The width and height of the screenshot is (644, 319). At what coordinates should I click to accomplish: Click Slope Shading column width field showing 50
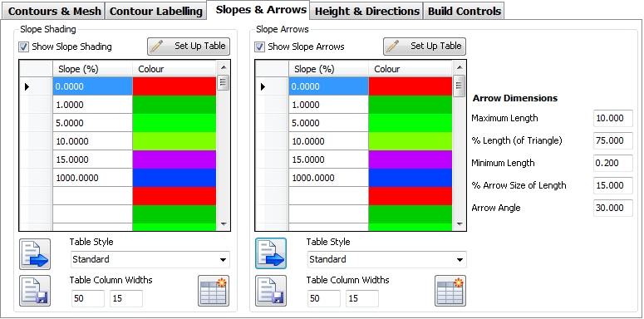coord(88,298)
